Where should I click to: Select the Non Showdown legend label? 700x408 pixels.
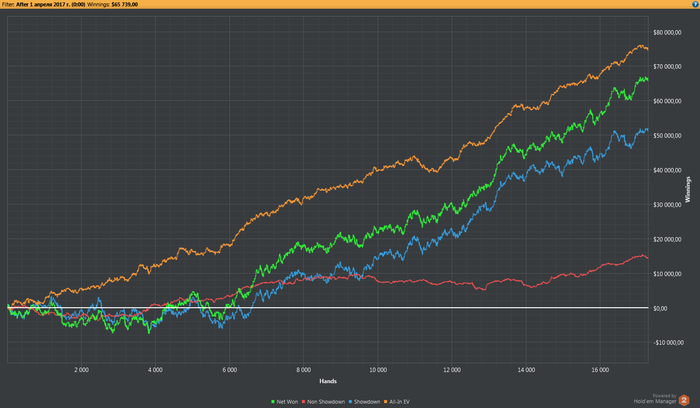pyautogui.click(x=326, y=402)
